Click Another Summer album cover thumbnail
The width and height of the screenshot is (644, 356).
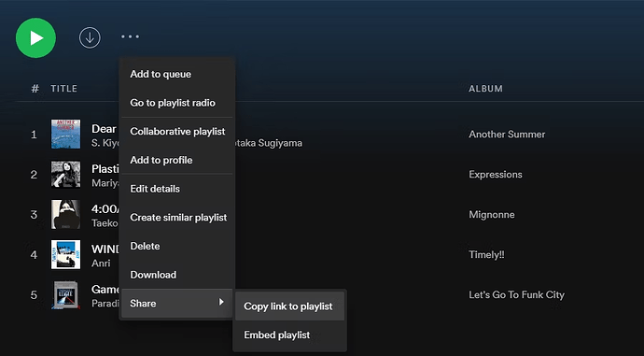tap(65, 134)
